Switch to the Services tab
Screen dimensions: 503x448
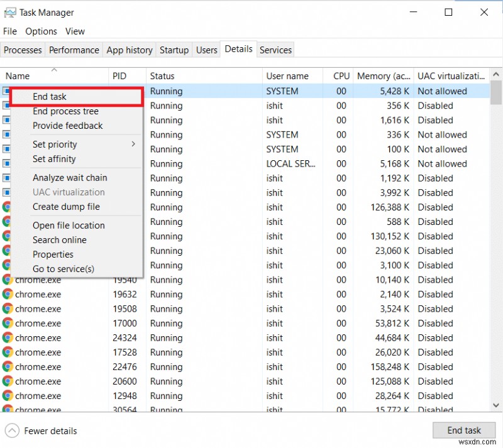click(275, 50)
